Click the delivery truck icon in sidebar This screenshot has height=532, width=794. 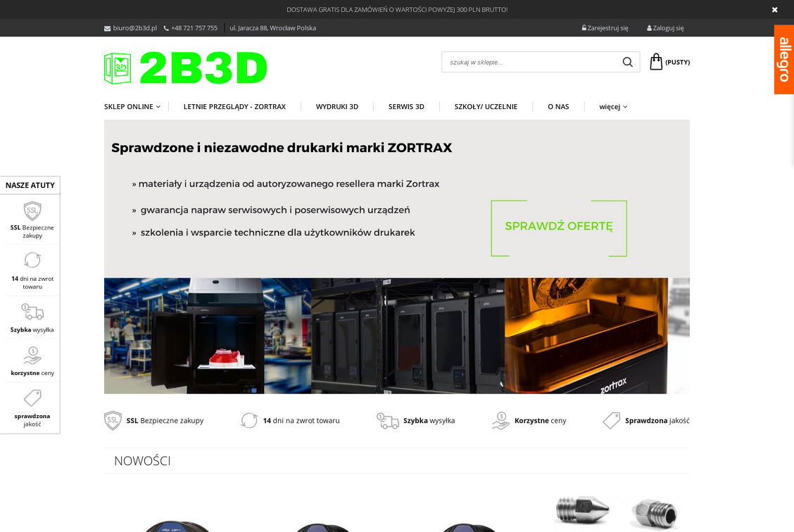[32, 311]
